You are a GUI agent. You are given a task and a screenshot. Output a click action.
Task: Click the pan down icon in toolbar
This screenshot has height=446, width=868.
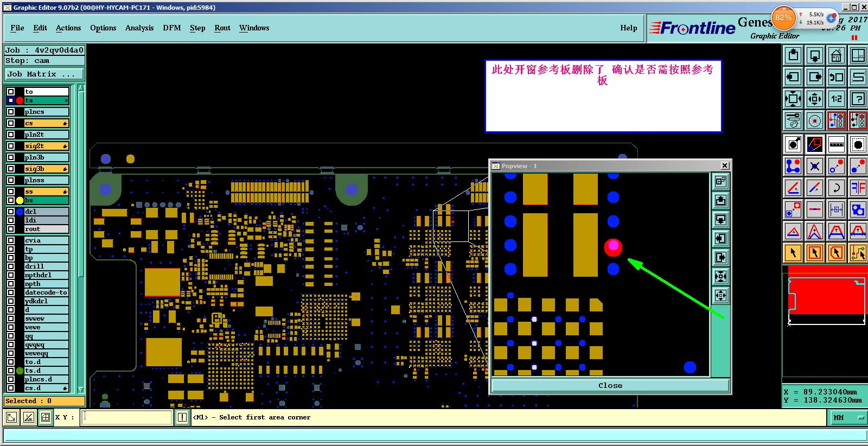815,55
